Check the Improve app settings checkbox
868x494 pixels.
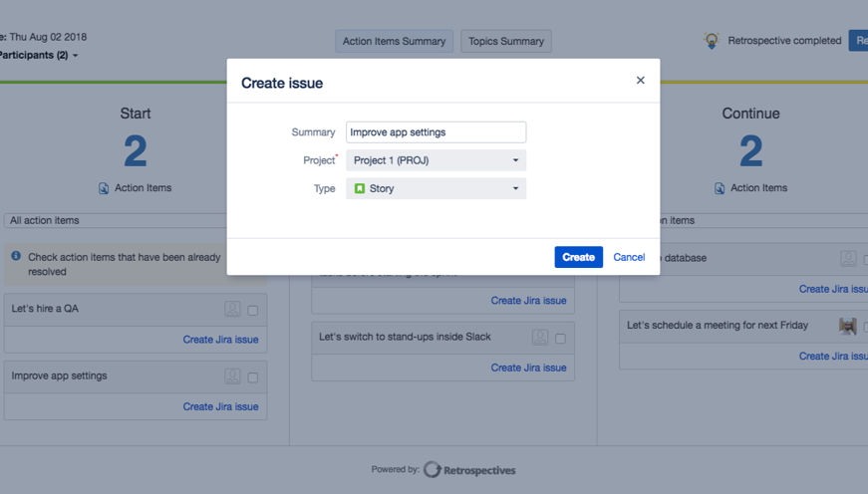[x=253, y=377]
